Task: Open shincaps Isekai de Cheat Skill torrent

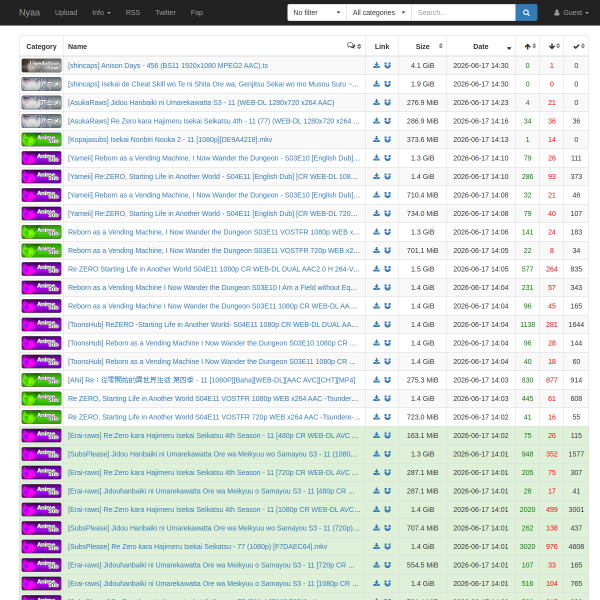Action: [213, 84]
